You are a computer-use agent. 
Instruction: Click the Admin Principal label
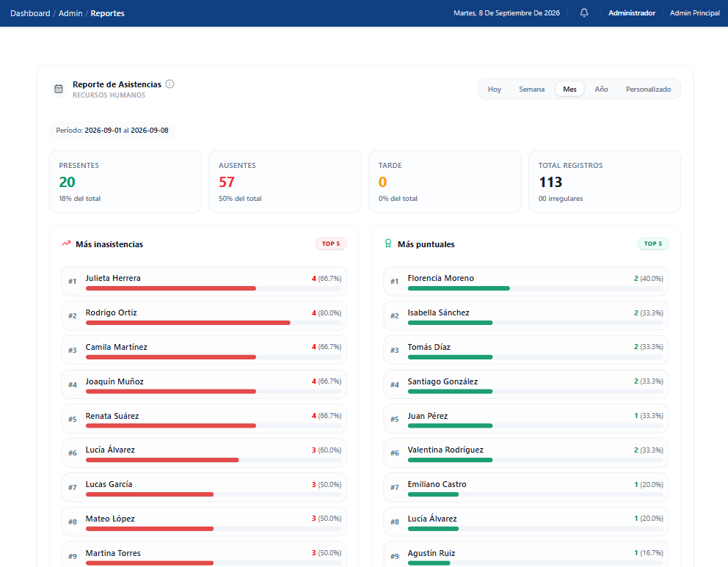694,13
